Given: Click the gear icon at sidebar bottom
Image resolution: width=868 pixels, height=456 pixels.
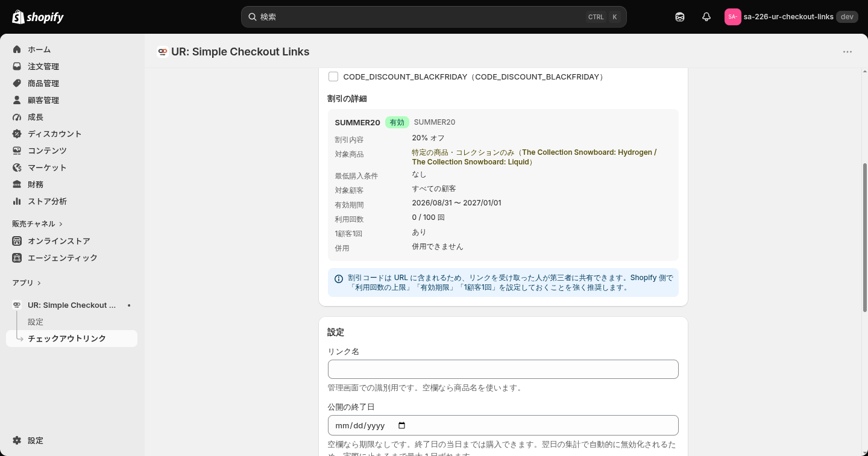Looking at the screenshot, I should (17, 440).
